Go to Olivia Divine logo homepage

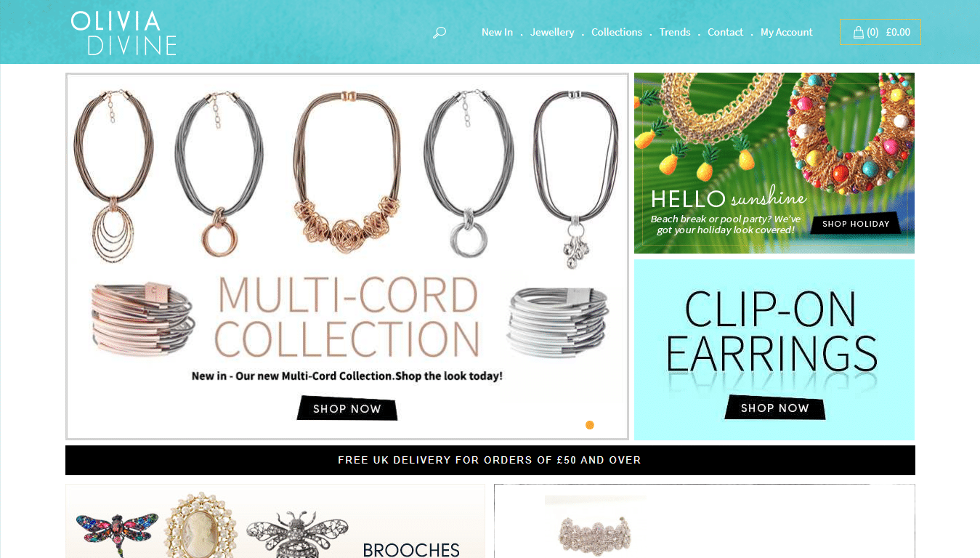pos(124,33)
